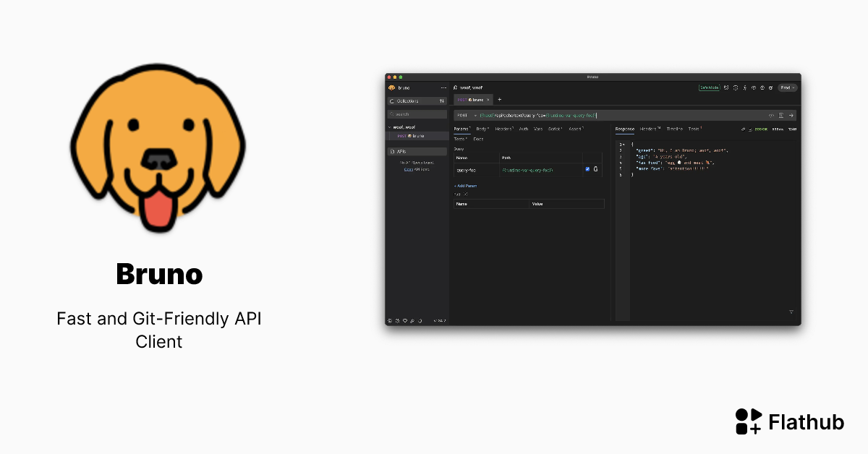Send the request using the arrow icon

[791, 116]
